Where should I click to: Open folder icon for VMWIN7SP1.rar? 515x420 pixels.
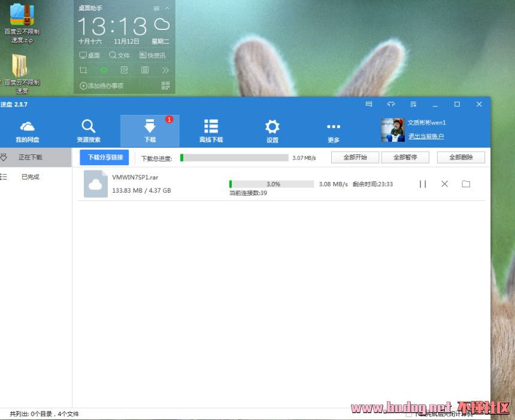coord(466,184)
